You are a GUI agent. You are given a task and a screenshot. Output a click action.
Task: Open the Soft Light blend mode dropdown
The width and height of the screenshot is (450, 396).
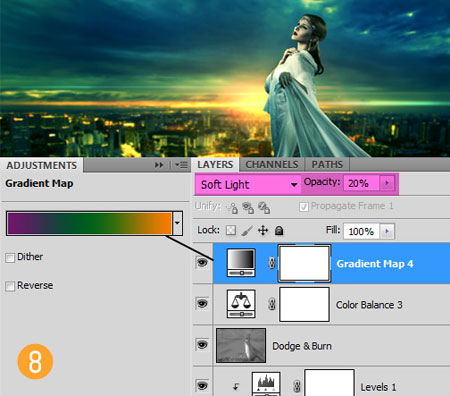coord(248,184)
